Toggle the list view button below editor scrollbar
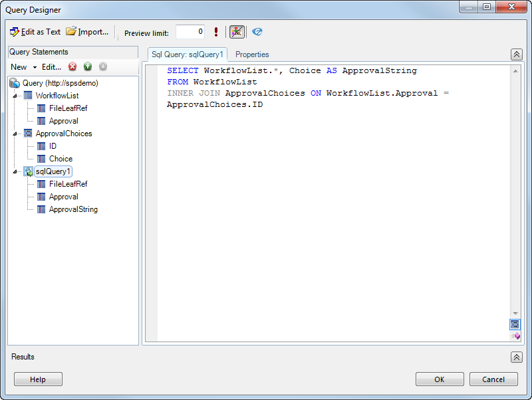532x400 pixels. click(x=515, y=324)
